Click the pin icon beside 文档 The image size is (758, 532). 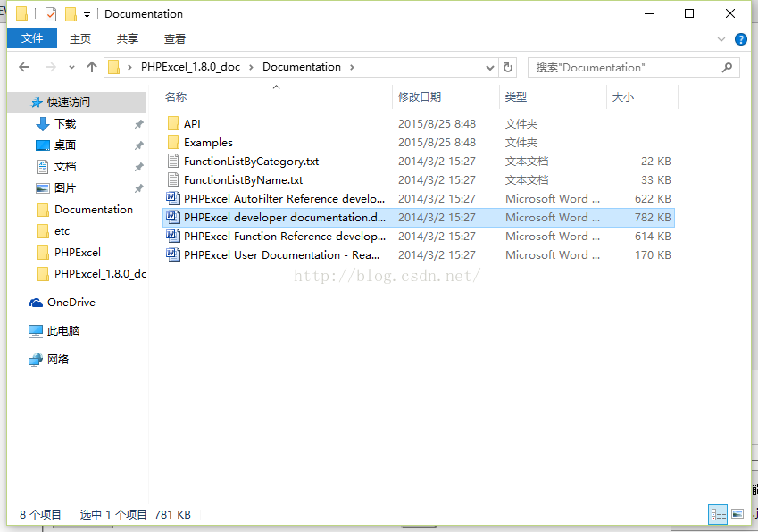(x=138, y=167)
